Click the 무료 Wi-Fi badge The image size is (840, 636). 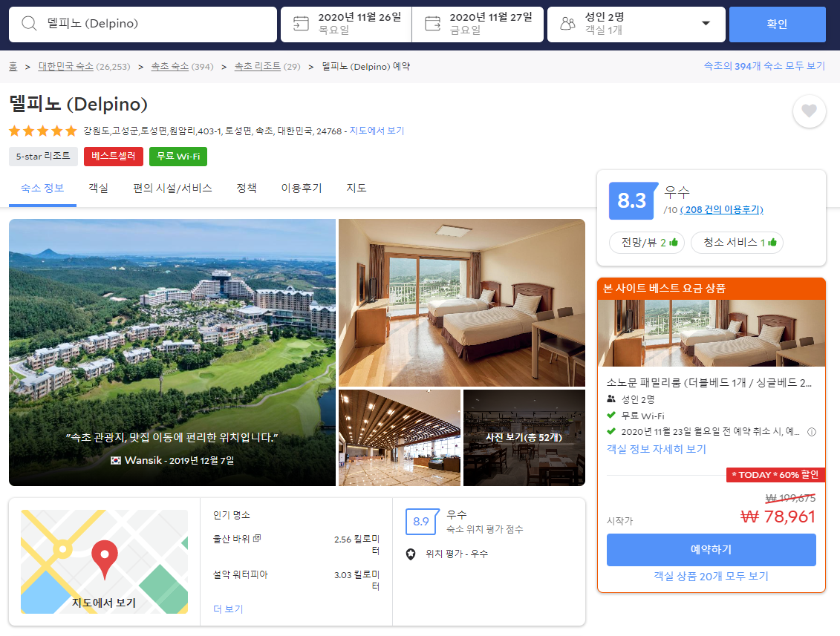pyautogui.click(x=178, y=157)
